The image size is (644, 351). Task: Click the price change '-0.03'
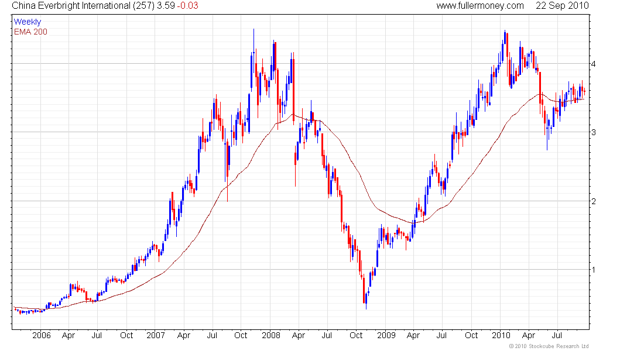pyautogui.click(x=188, y=6)
